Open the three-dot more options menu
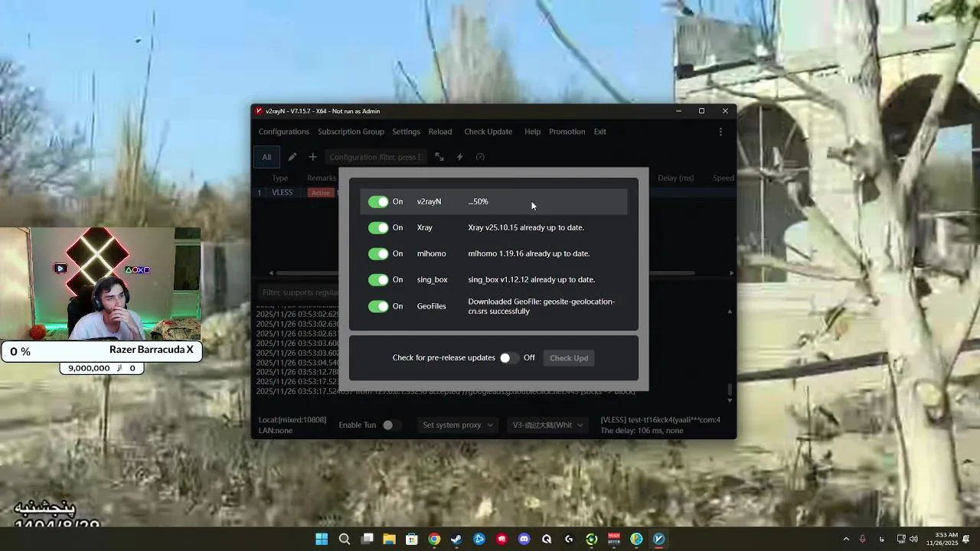Image resolution: width=980 pixels, height=551 pixels. [720, 132]
